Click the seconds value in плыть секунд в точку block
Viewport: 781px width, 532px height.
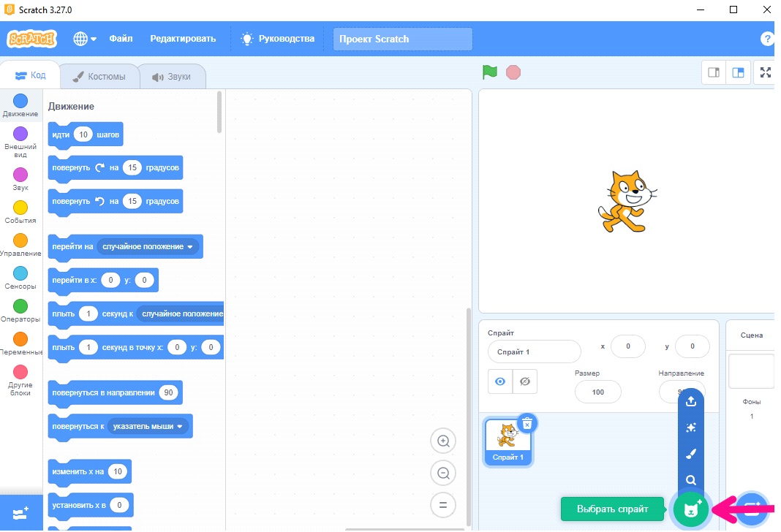tap(88, 347)
